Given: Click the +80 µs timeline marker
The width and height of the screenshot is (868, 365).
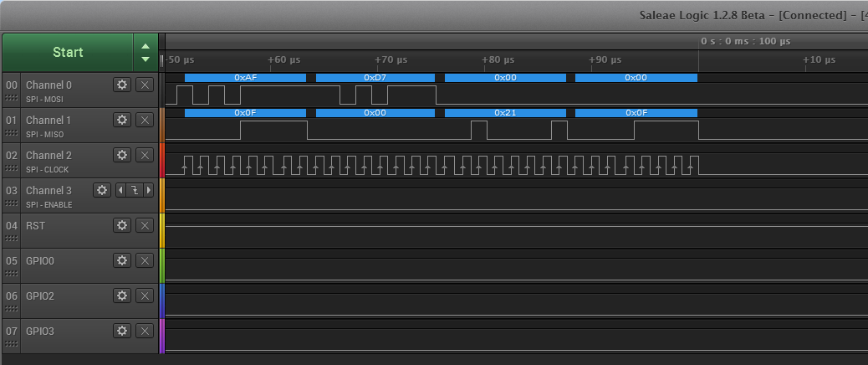Looking at the screenshot, I should coord(498,59).
